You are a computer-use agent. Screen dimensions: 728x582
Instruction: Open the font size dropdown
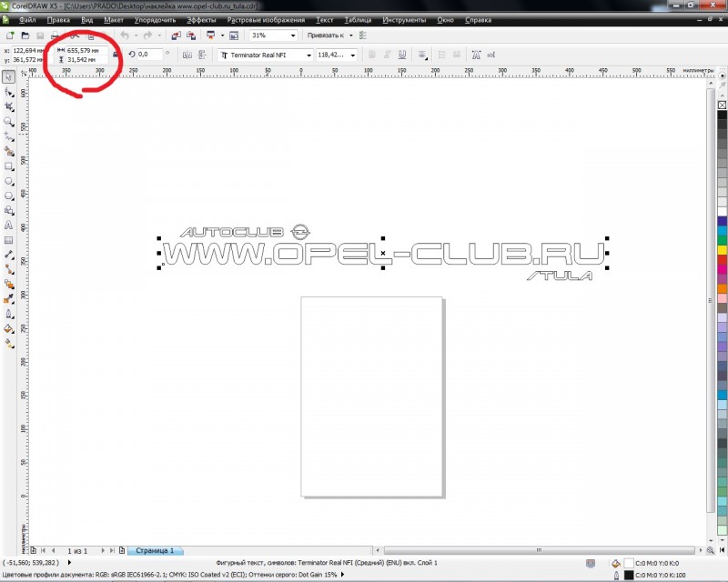click(349, 55)
